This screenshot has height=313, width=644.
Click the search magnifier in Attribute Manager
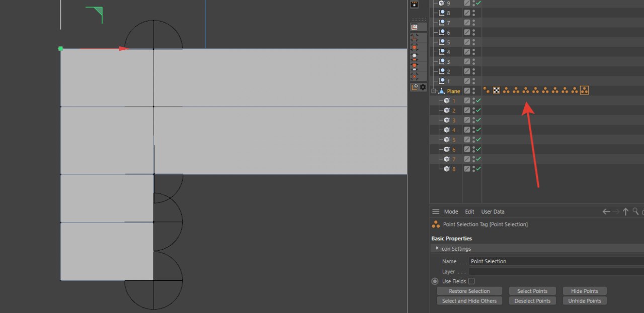(x=636, y=212)
